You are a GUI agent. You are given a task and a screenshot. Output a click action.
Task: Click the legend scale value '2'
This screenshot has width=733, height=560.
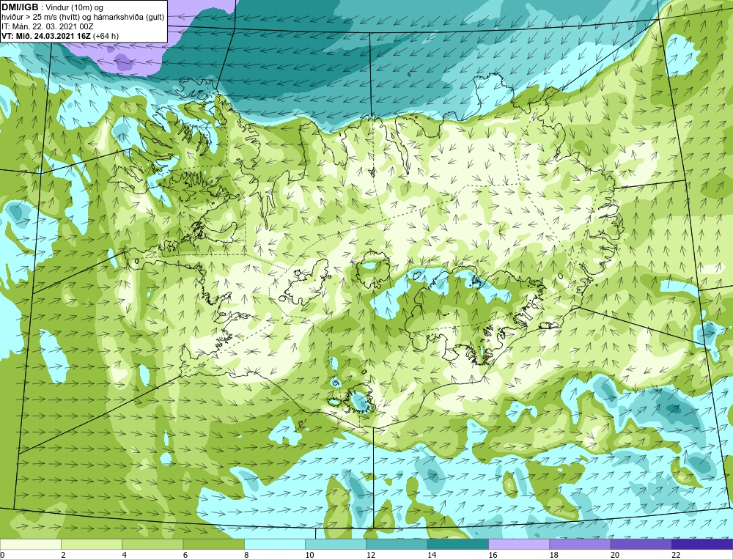(63, 555)
